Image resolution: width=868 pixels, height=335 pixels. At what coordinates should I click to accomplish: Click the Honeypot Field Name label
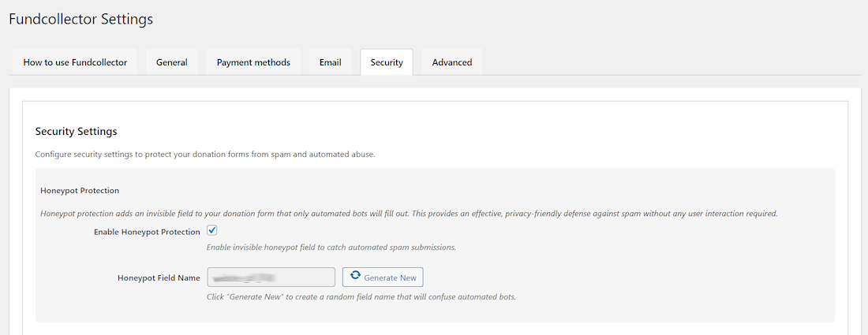click(x=159, y=278)
